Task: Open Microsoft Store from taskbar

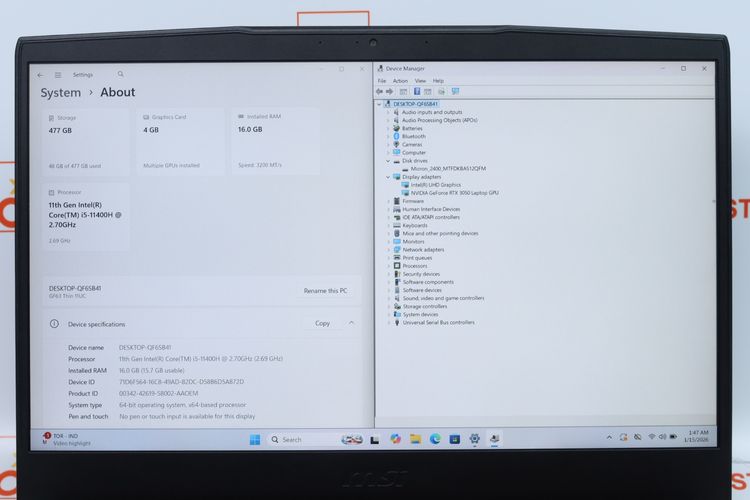Action: click(454, 439)
